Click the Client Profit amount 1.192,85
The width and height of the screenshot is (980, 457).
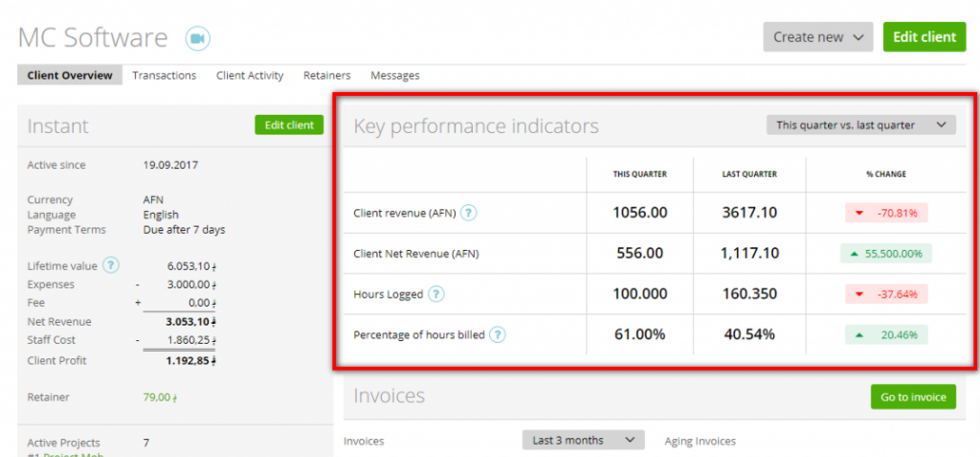(x=191, y=360)
